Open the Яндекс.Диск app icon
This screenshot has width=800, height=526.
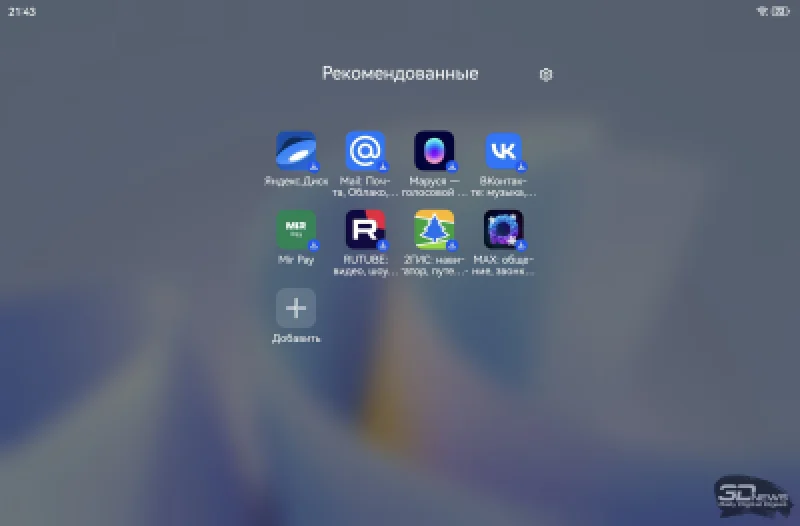pyautogui.click(x=295, y=151)
